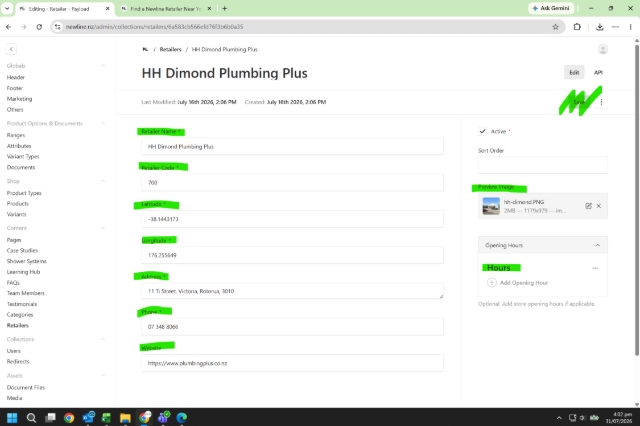Collapse the Opening Hours panel
The image size is (640, 426).
598,245
